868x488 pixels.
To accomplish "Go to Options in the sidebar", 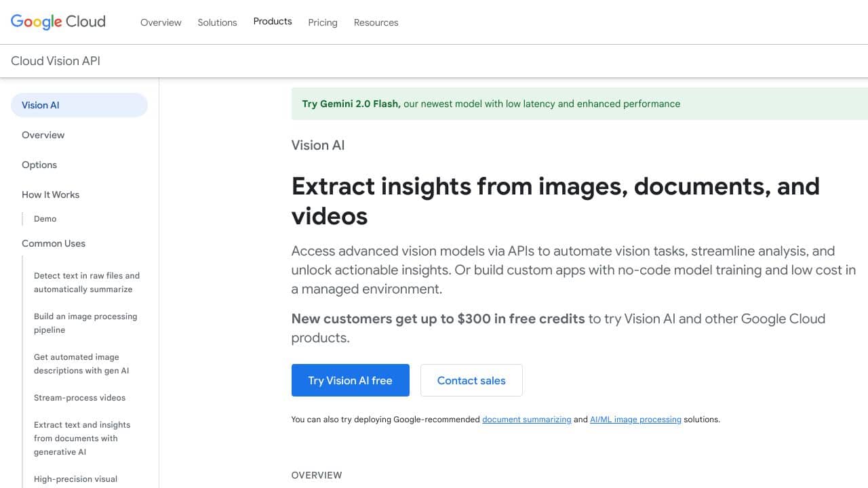I will coord(39,165).
